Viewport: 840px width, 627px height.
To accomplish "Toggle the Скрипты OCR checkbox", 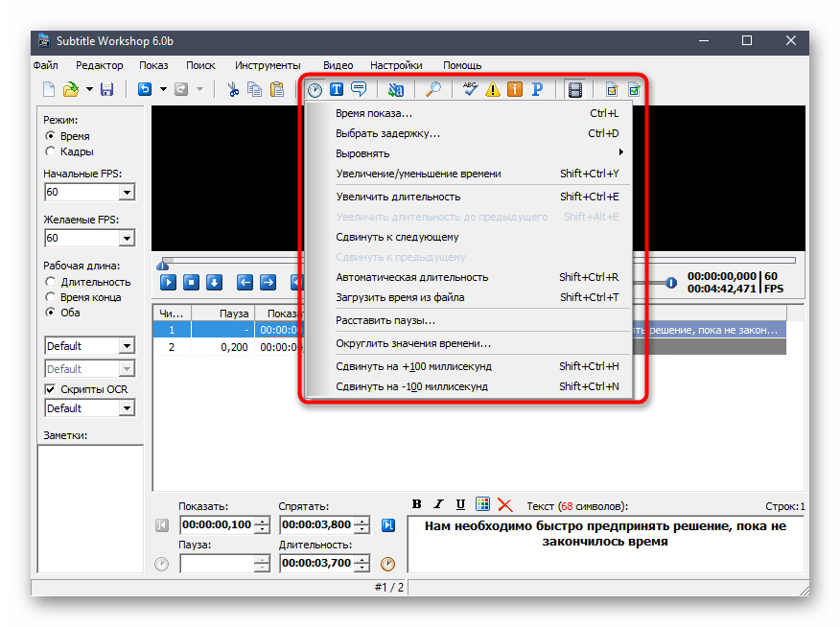I will click(x=50, y=389).
